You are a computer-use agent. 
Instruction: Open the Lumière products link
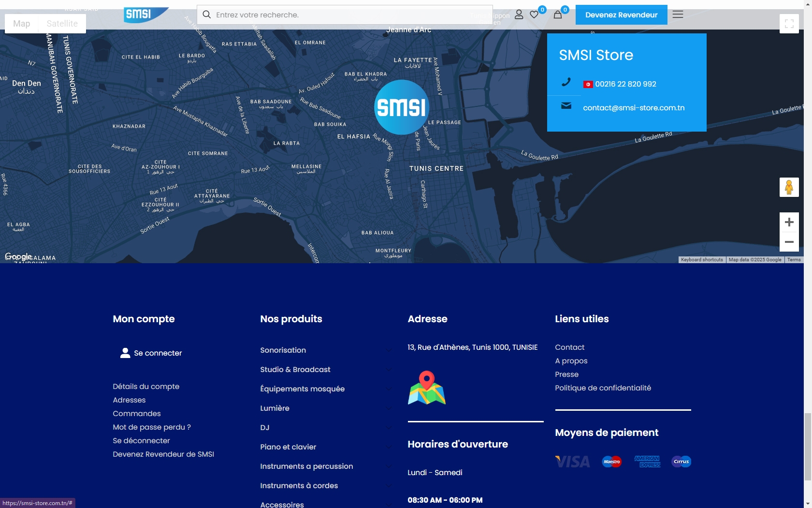tap(275, 408)
